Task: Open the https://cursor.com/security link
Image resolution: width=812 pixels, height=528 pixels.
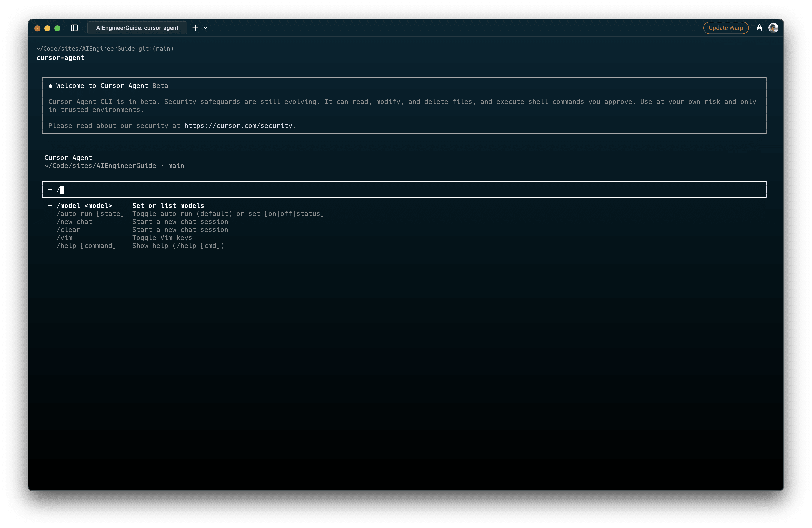Action: pyautogui.click(x=238, y=126)
